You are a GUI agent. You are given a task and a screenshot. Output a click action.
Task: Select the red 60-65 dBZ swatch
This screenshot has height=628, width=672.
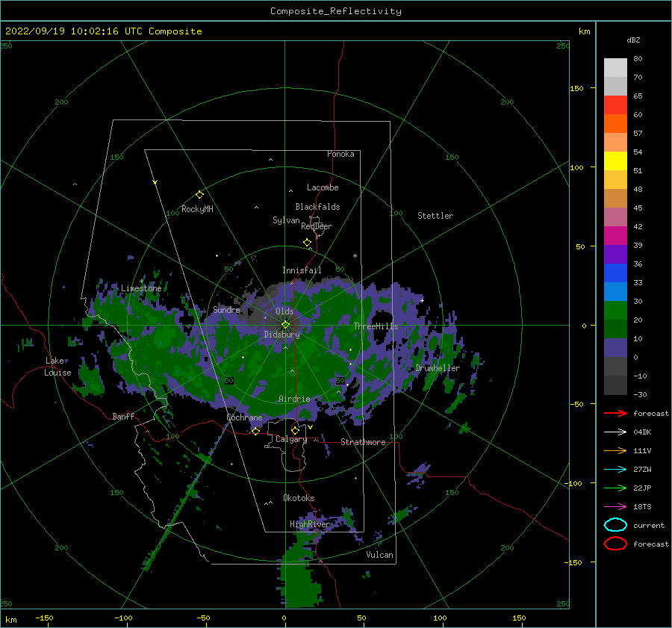pos(615,105)
